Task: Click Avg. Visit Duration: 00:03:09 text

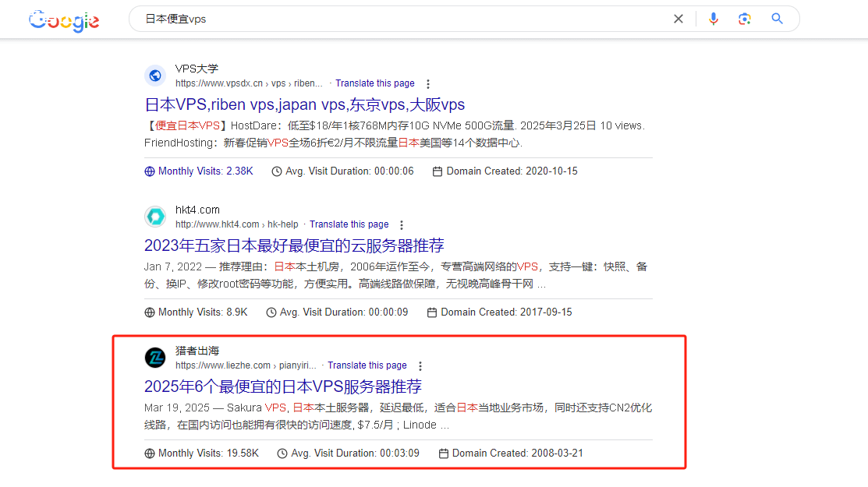Action: [356, 453]
